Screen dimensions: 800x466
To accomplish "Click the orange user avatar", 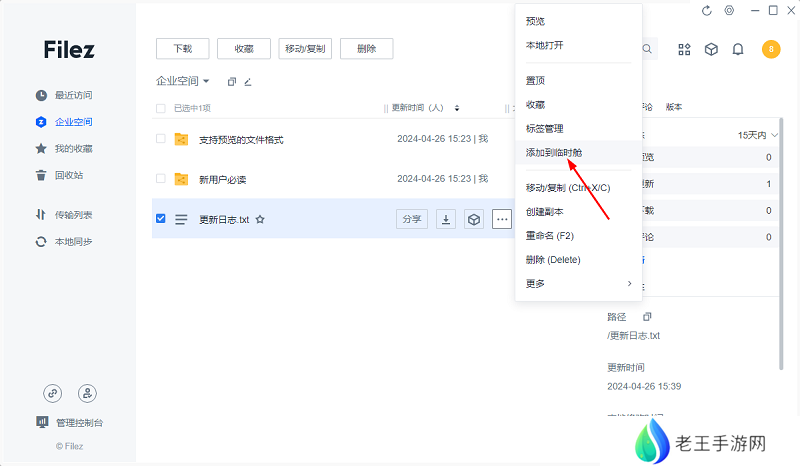I will 771,50.
